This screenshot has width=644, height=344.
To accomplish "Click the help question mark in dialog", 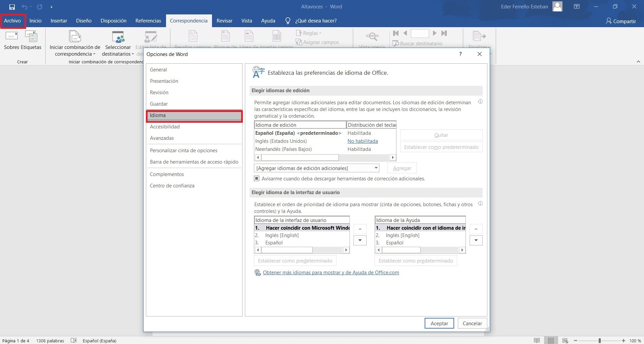I will point(460,54).
